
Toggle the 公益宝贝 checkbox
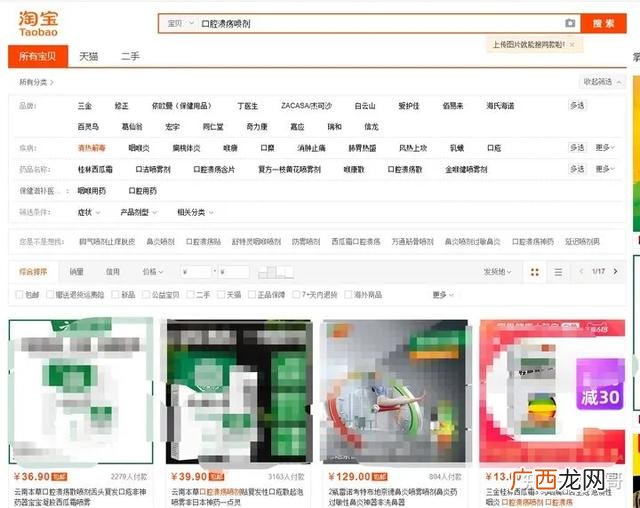(146, 294)
